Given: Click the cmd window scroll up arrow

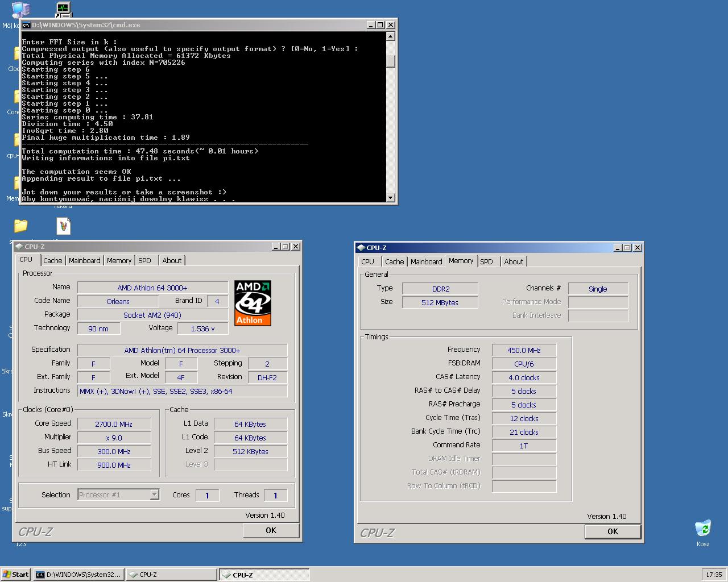Looking at the screenshot, I should pyautogui.click(x=390, y=36).
